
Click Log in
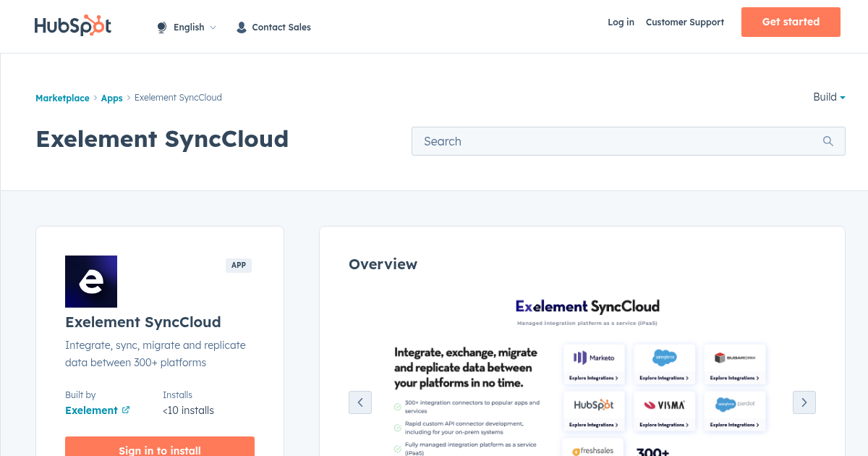point(621,22)
